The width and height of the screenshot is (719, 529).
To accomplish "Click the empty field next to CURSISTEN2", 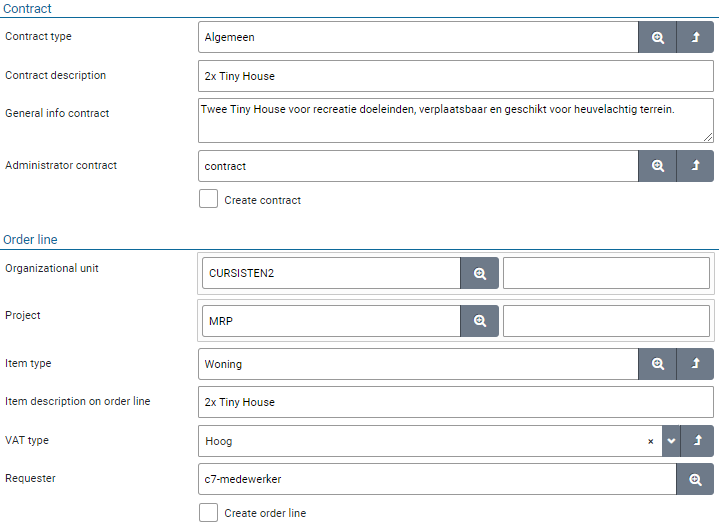I will (606, 273).
